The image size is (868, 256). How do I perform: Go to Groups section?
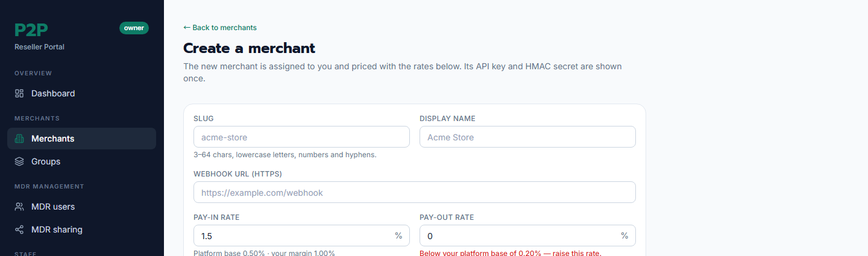pos(81,161)
